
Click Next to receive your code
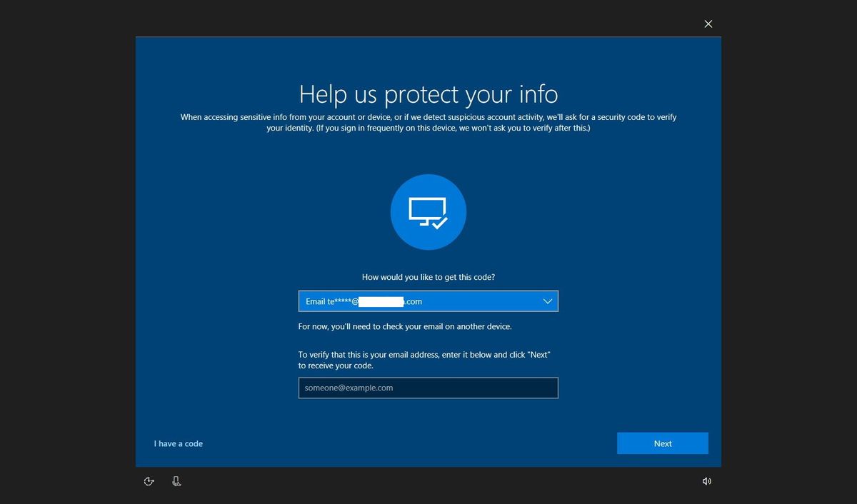pos(662,443)
